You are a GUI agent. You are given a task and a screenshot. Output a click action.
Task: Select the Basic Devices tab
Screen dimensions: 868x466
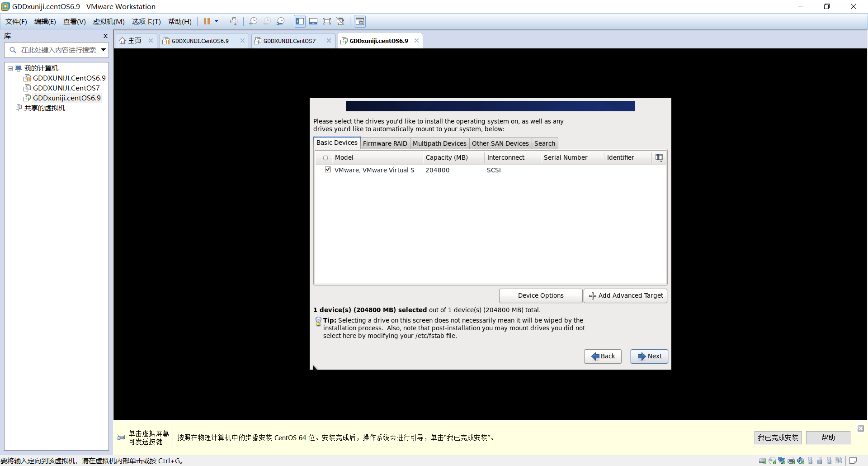pyautogui.click(x=337, y=143)
